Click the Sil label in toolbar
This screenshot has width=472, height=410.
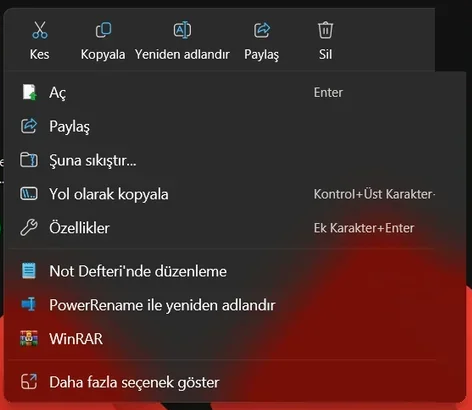tap(325, 54)
